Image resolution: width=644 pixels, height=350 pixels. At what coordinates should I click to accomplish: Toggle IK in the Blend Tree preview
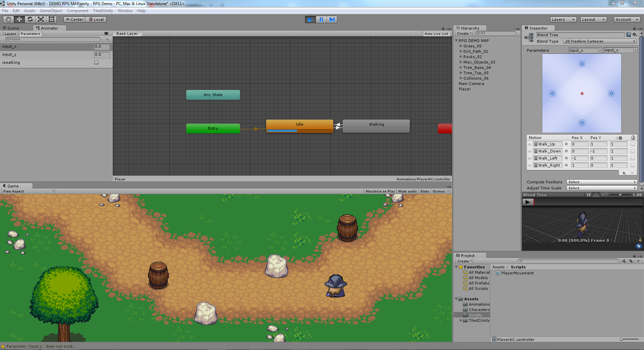click(588, 195)
